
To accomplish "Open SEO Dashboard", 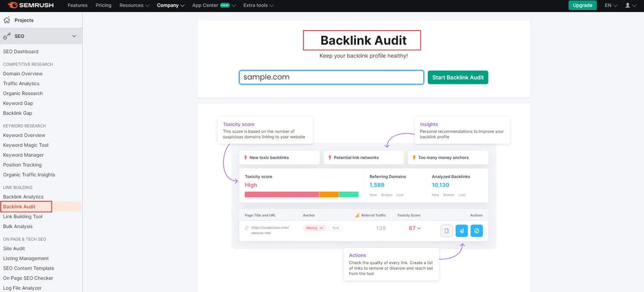I will point(21,52).
